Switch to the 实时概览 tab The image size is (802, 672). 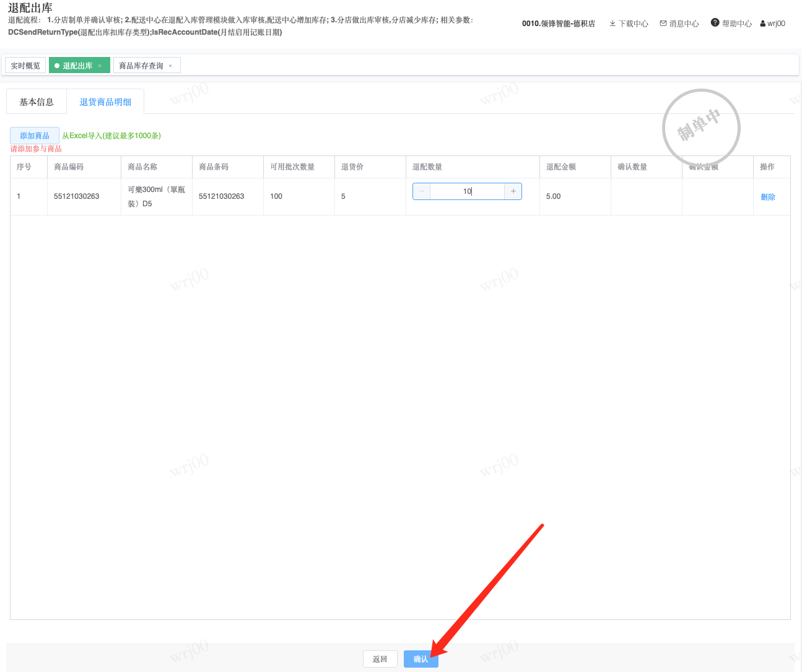pyautogui.click(x=25, y=66)
